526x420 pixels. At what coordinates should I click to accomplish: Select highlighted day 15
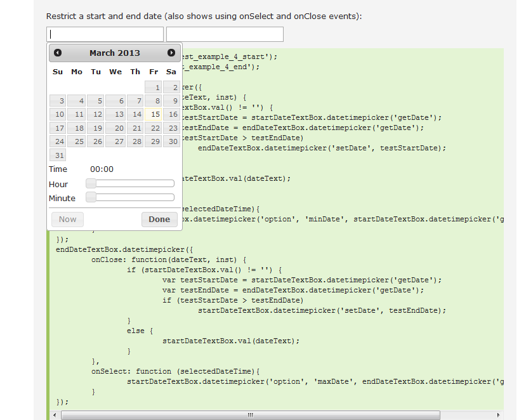[x=154, y=114]
